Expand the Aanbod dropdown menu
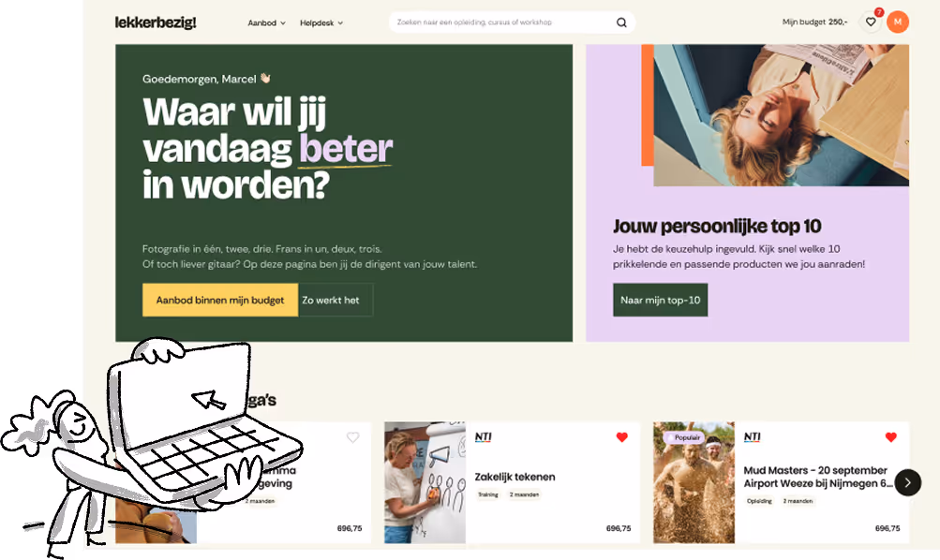Screen dimensions: 940x560 [x=267, y=22]
